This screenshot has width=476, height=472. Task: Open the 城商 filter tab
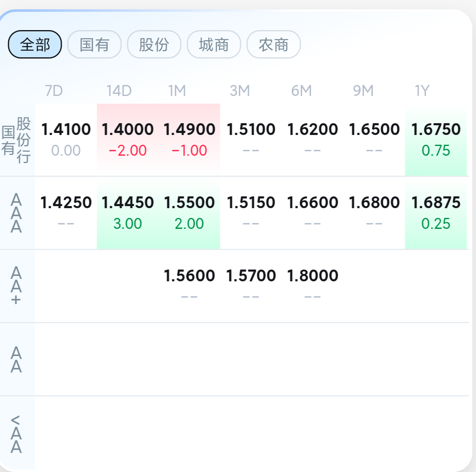[x=214, y=44]
